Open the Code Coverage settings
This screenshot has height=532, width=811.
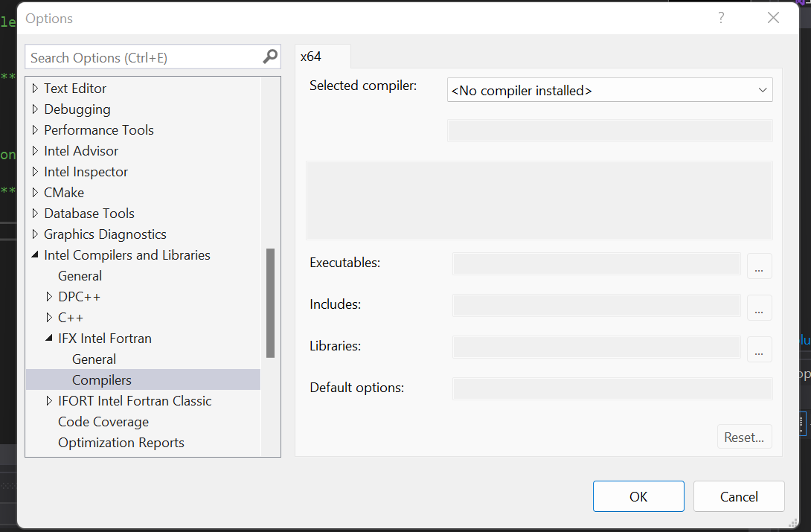tap(103, 421)
